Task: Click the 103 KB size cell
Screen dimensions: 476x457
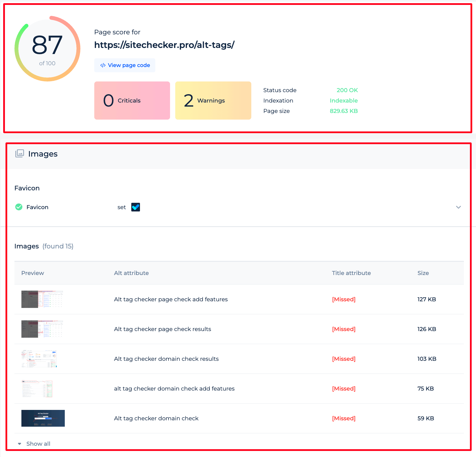Action: tap(427, 359)
